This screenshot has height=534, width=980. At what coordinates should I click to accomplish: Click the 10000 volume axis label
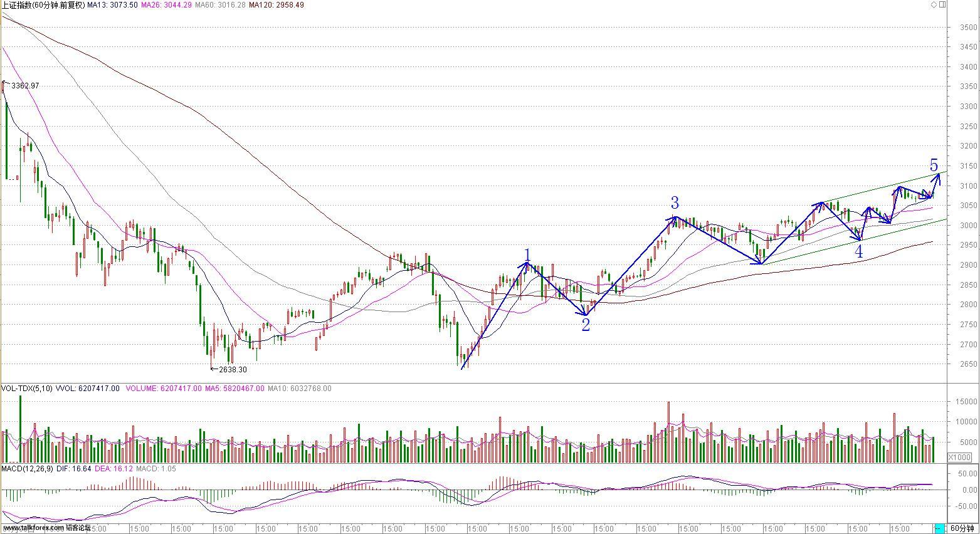[x=966, y=422]
